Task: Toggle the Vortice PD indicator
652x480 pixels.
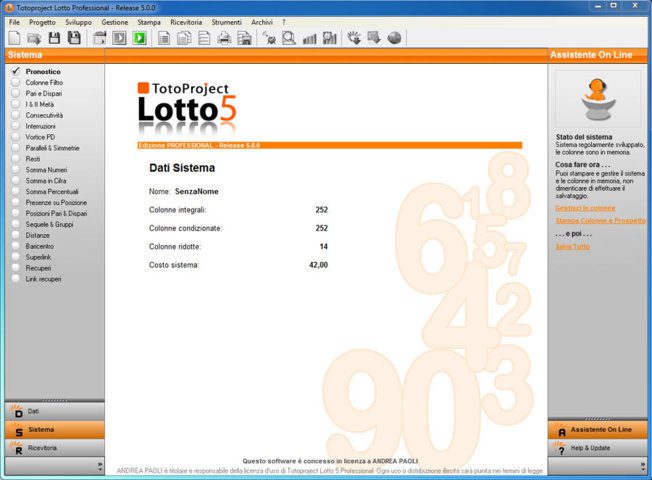Action: [x=16, y=137]
